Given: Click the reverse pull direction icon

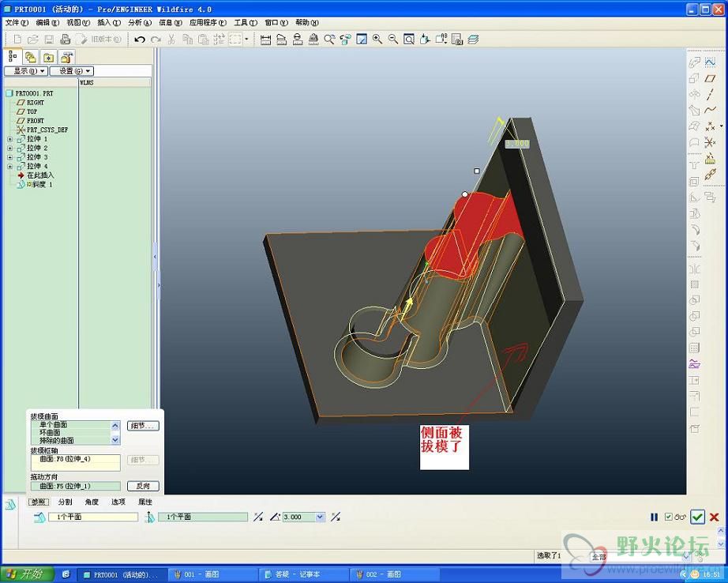Looking at the screenshot, I should click(x=258, y=517).
